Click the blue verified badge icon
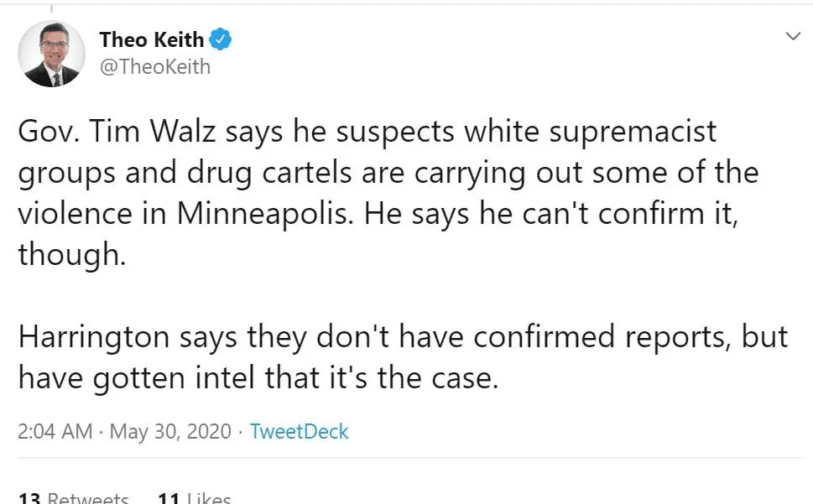This screenshot has height=504, width=813. coord(221,39)
